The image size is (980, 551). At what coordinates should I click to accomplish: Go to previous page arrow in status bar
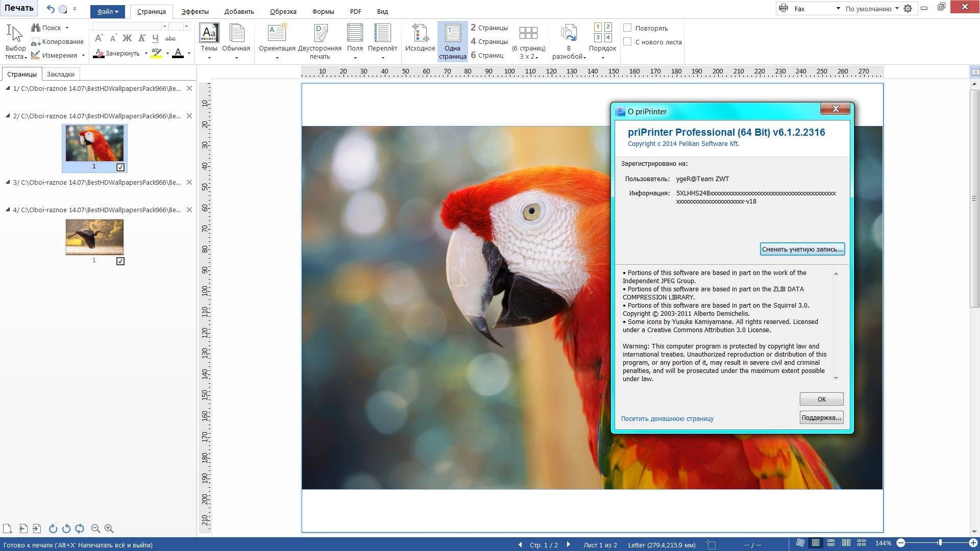coord(520,544)
